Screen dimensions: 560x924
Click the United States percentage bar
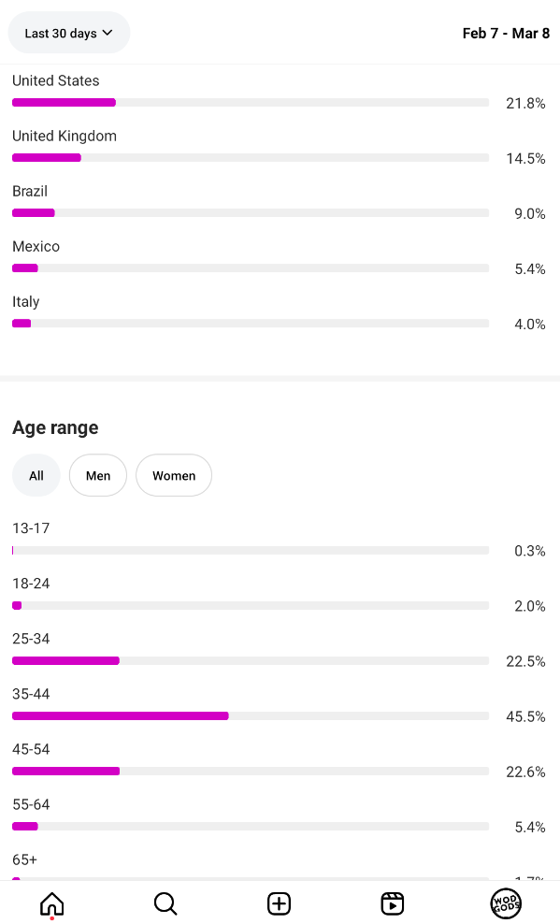pyautogui.click(x=251, y=103)
